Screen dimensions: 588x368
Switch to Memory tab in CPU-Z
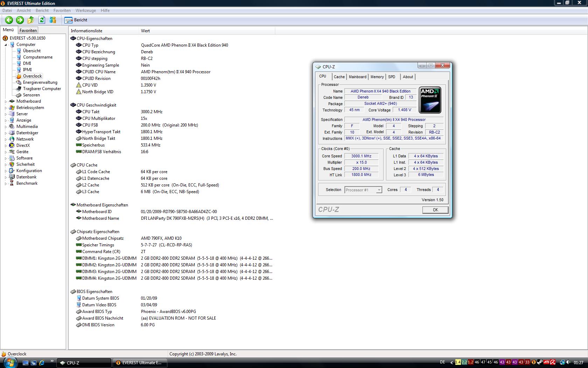377,77
